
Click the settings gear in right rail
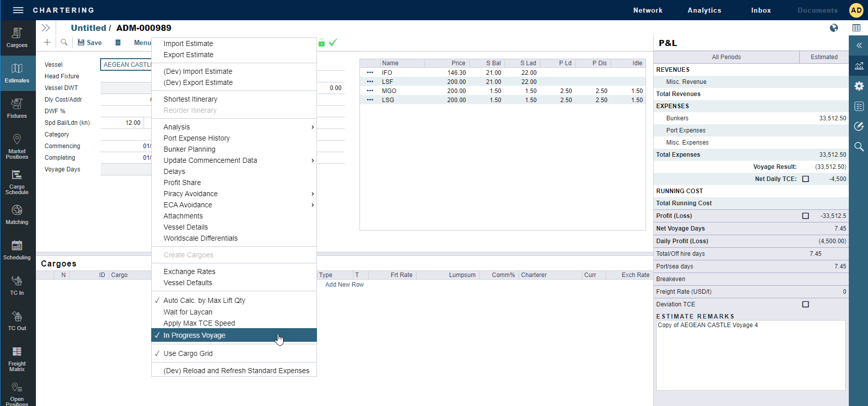(x=859, y=86)
